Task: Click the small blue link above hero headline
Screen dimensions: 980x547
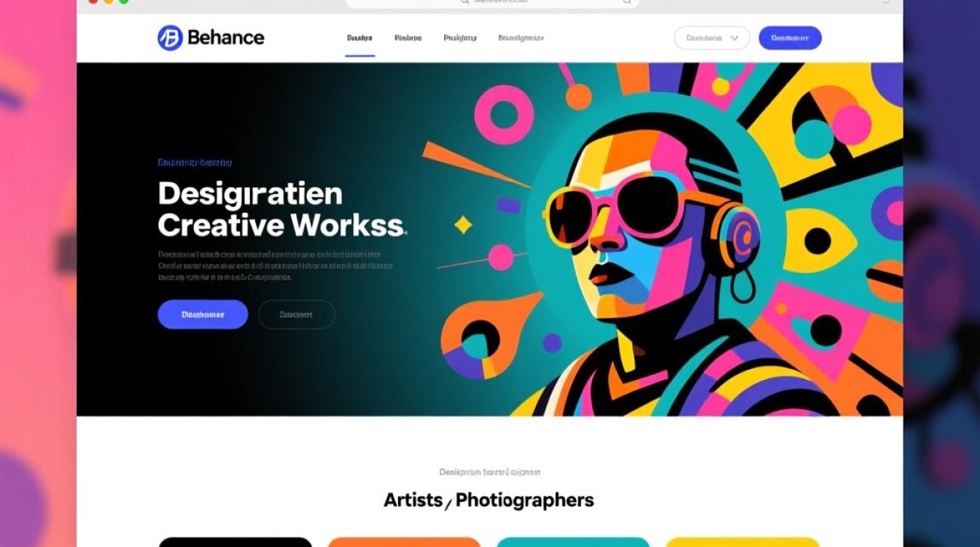Action: [x=195, y=163]
